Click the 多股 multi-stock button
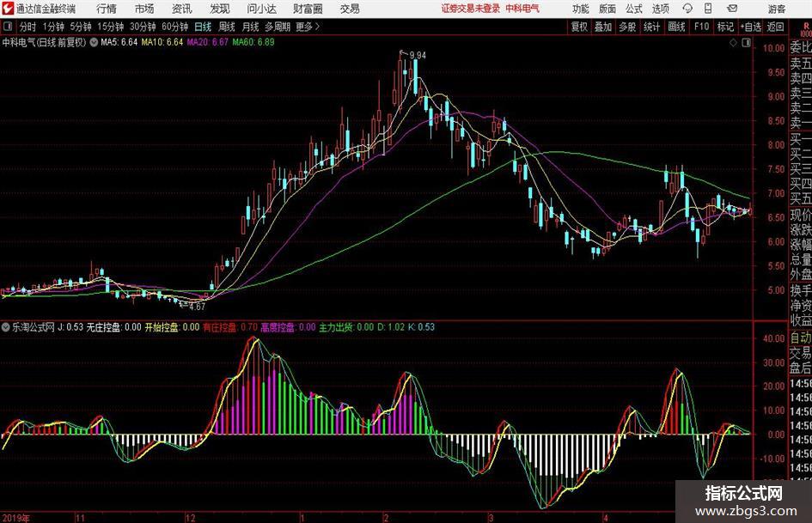Image resolution: width=812 pixels, height=523 pixels. (x=627, y=27)
